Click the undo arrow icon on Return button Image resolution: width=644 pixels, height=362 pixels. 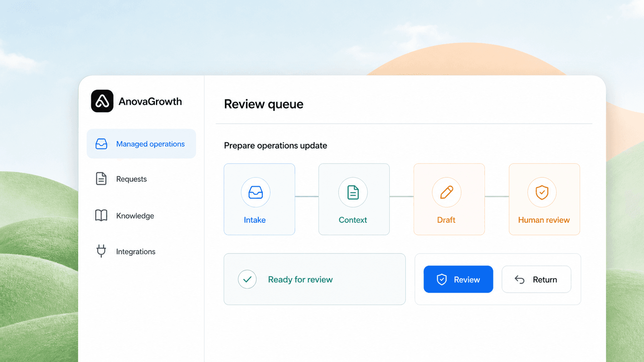[x=520, y=279]
